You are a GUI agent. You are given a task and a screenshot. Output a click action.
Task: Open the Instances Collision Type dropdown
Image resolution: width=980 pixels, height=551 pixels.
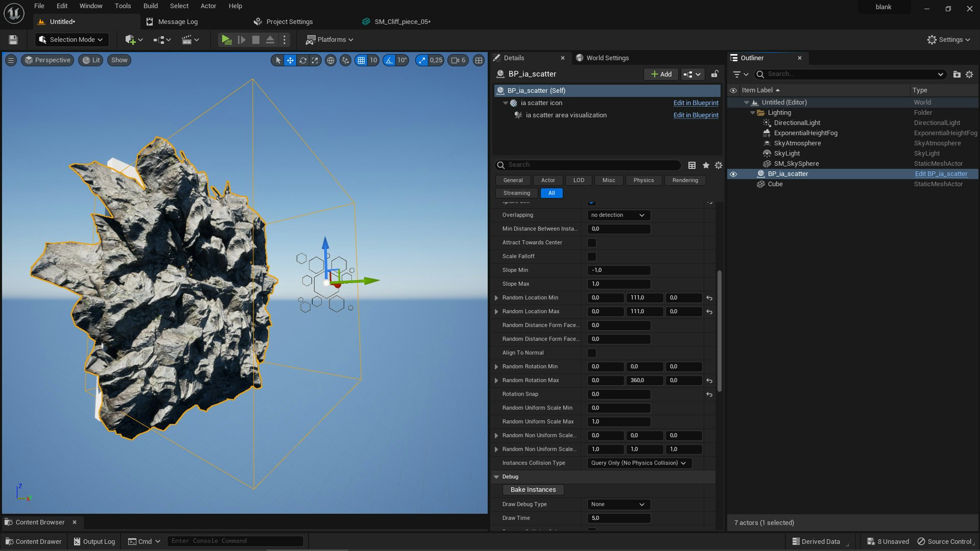(640, 463)
